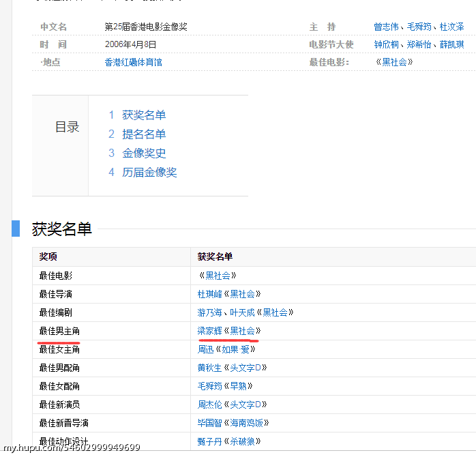Screen dimensions: 476x455
Task: Open ambassador link 钟欣桐
Action: (x=386, y=44)
